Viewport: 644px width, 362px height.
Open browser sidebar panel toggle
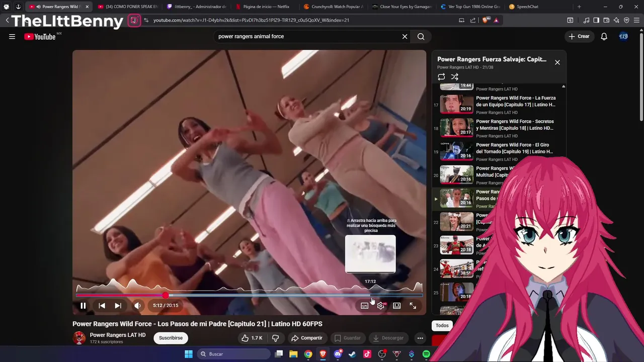click(x=596, y=20)
